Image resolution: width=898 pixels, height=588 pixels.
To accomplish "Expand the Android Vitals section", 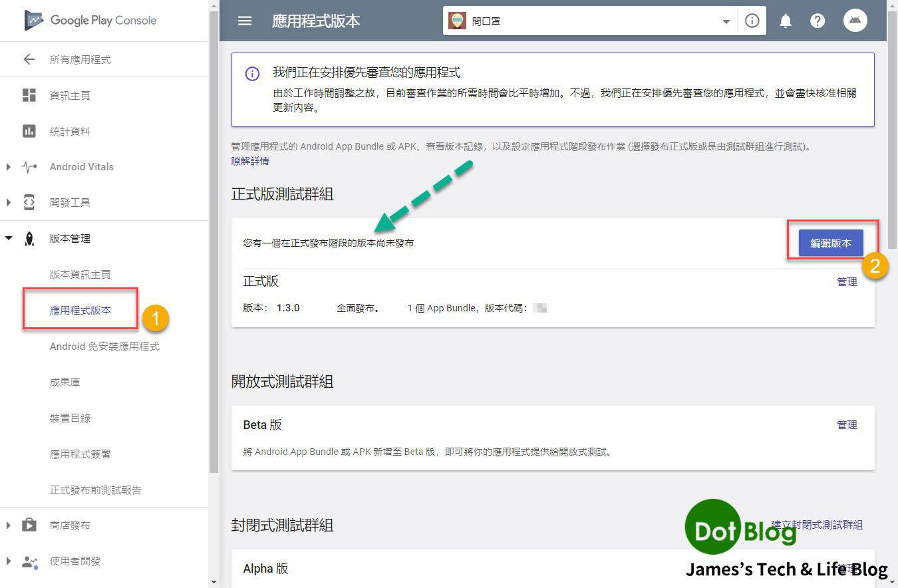I will (8, 167).
